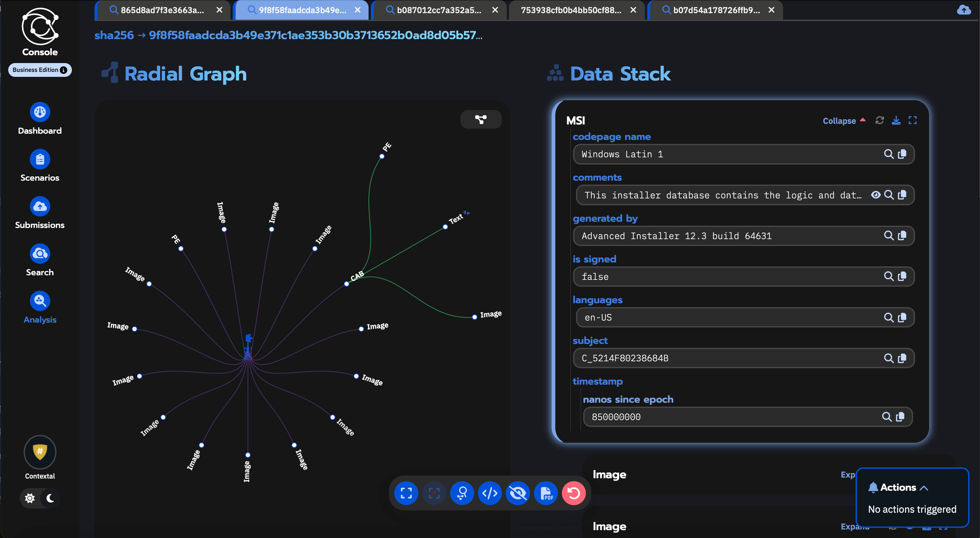The image size is (980, 538).
Task: Open the code view toolbar icon
Action: (490, 493)
